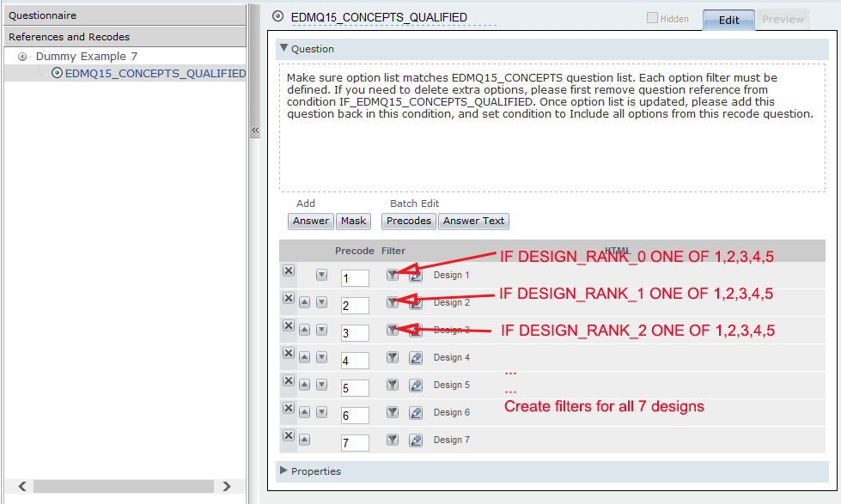Click the EDMQ15_CONCEPTS_QUALIFIED question title
Image resolution: width=841 pixels, height=504 pixels.
pos(379,18)
